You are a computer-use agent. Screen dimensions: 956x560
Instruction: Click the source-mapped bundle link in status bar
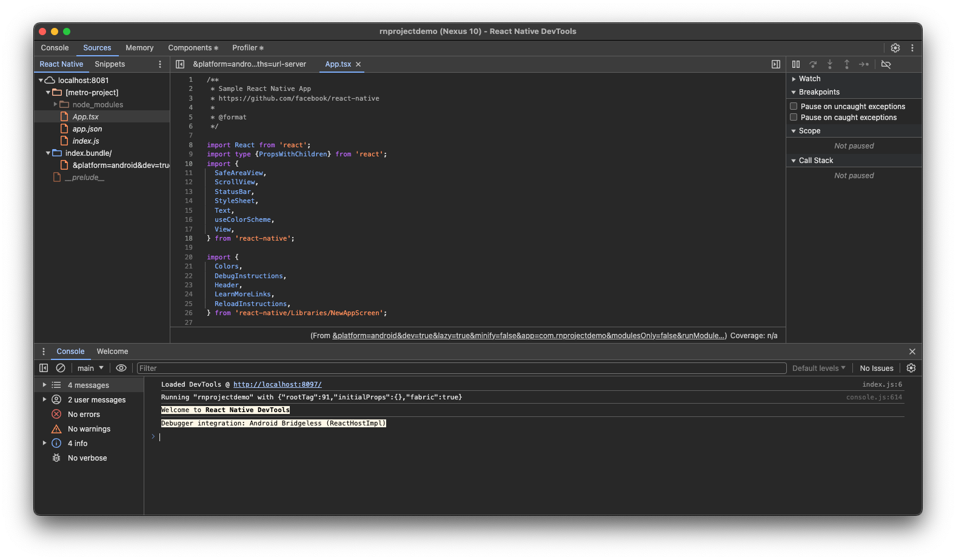[529, 335]
